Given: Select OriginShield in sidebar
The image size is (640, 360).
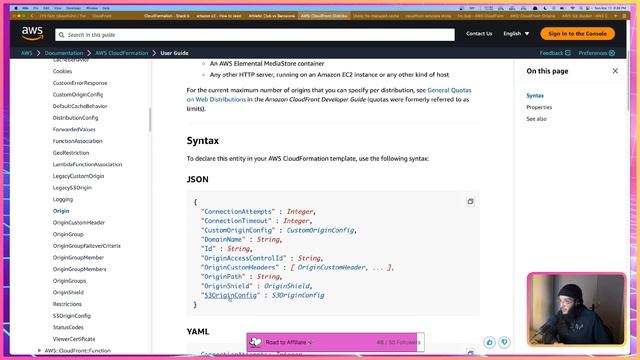Looking at the screenshot, I should tap(68, 293).
